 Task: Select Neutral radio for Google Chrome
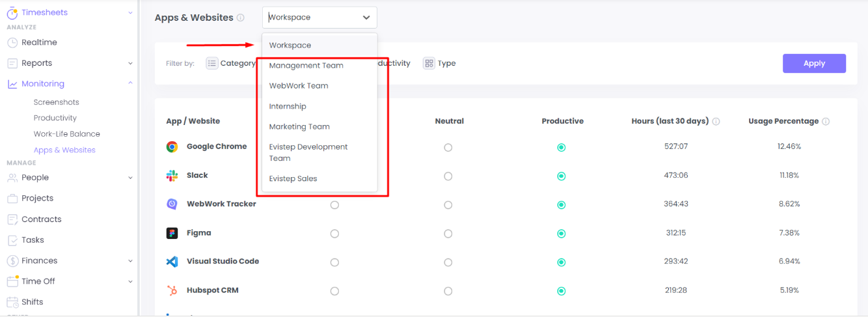click(x=448, y=148)
